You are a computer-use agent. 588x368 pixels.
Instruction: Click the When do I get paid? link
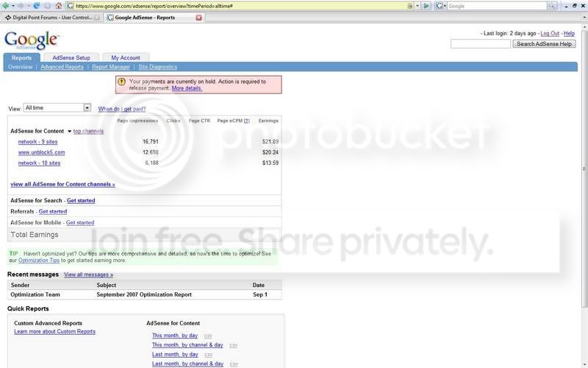pos(122,109)
